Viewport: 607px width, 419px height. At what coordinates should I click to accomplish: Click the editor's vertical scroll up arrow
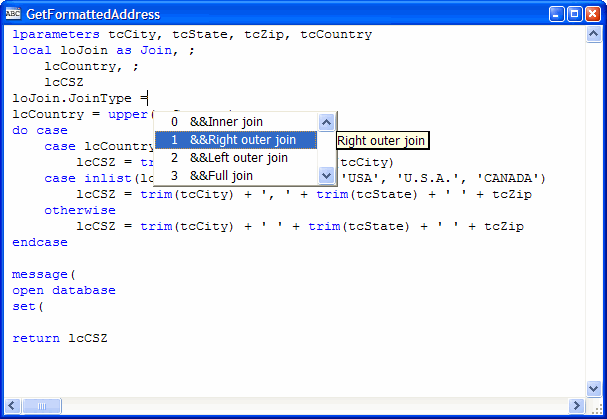595,35
